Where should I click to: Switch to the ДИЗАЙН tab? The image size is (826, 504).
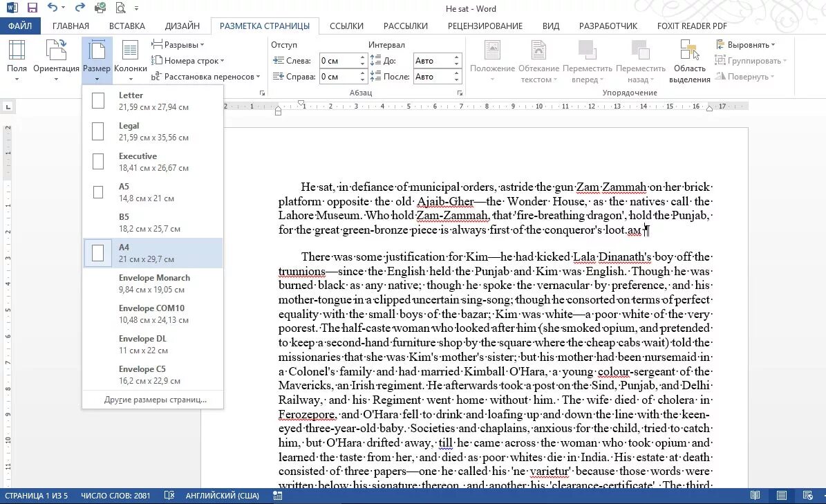(182, 26)
